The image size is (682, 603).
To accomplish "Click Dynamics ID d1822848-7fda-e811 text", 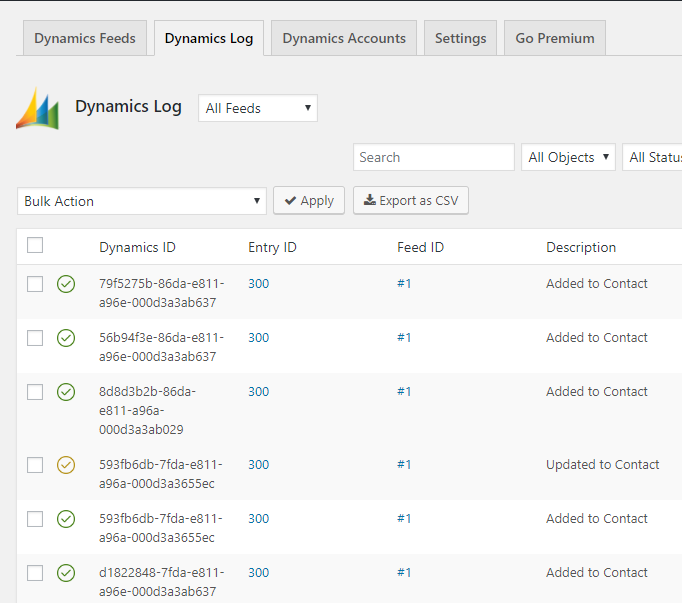I will click(161, 573).
